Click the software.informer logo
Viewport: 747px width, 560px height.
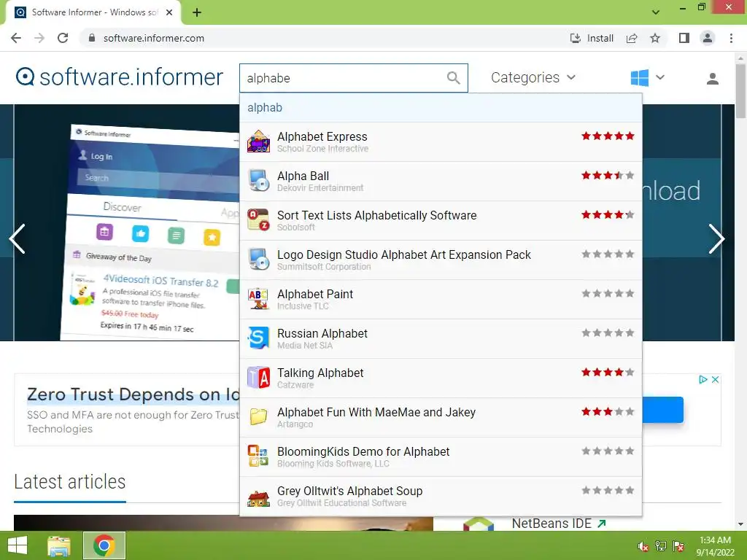tap(119, 77)
